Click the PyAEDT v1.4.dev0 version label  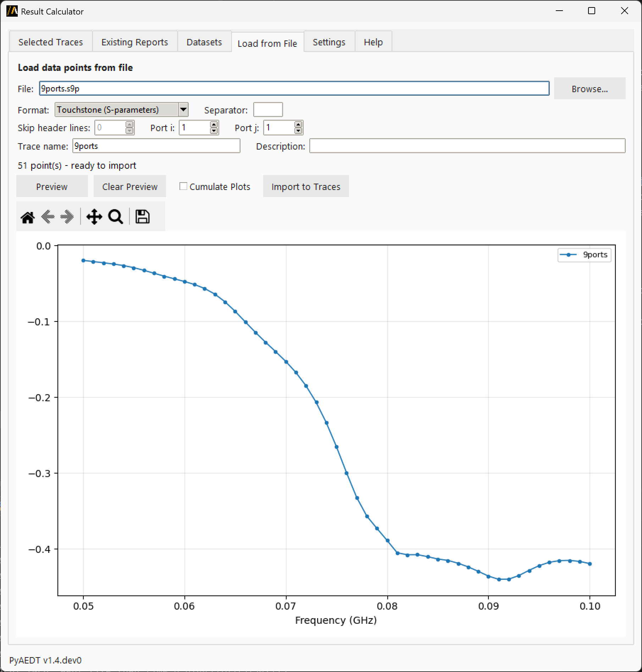(x=45, y=660)
